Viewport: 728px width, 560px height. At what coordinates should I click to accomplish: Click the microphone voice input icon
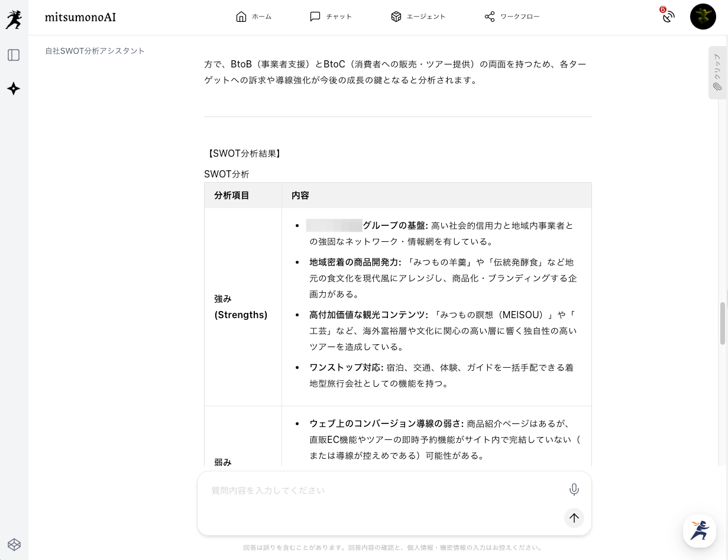click(574, 490)
